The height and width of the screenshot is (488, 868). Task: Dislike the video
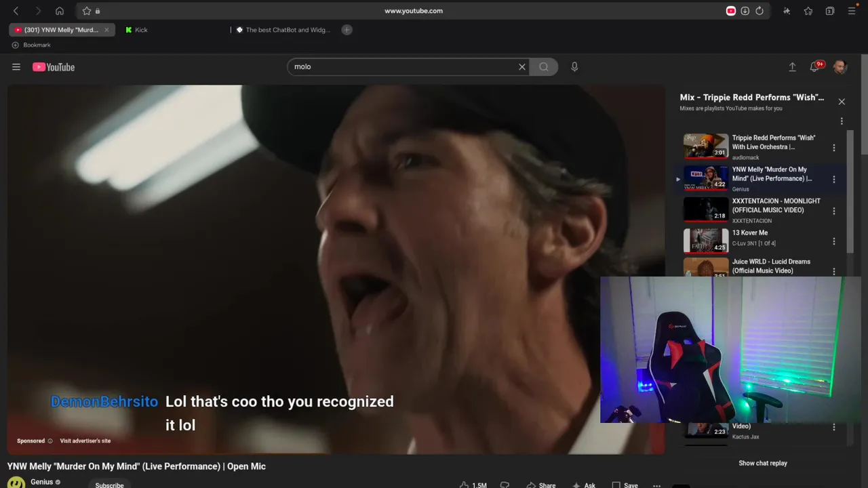click(505, 485)
